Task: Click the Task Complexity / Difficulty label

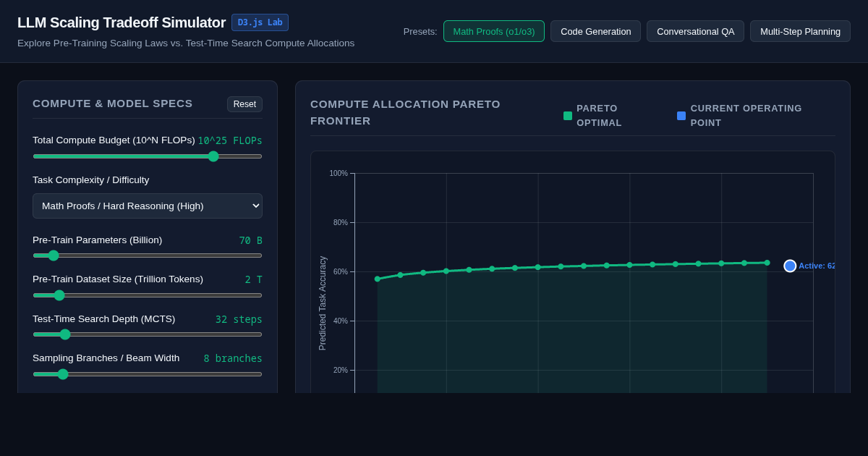Action: [91, 180]
